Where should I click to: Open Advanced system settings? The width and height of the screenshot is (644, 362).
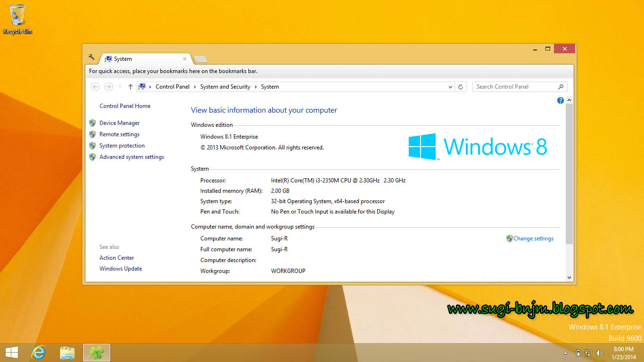(x=132, y=156)
